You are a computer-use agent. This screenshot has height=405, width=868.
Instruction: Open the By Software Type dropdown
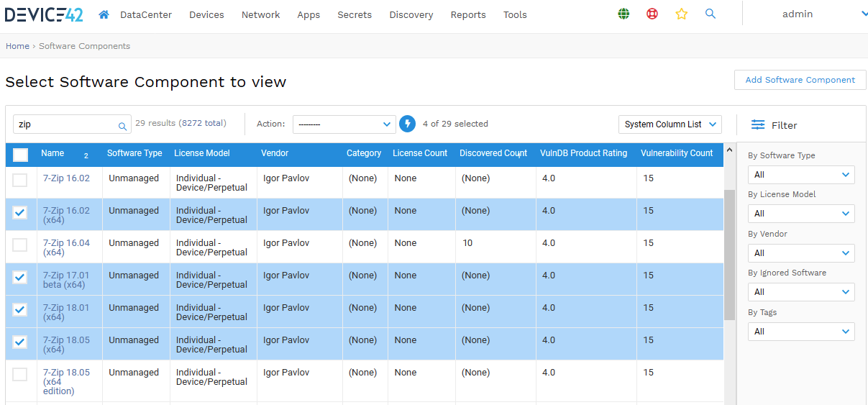[x=801, y=175]
